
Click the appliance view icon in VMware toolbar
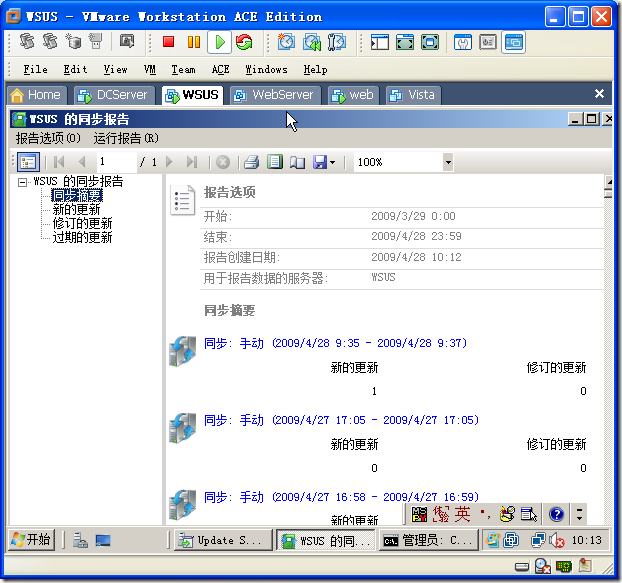488,42
